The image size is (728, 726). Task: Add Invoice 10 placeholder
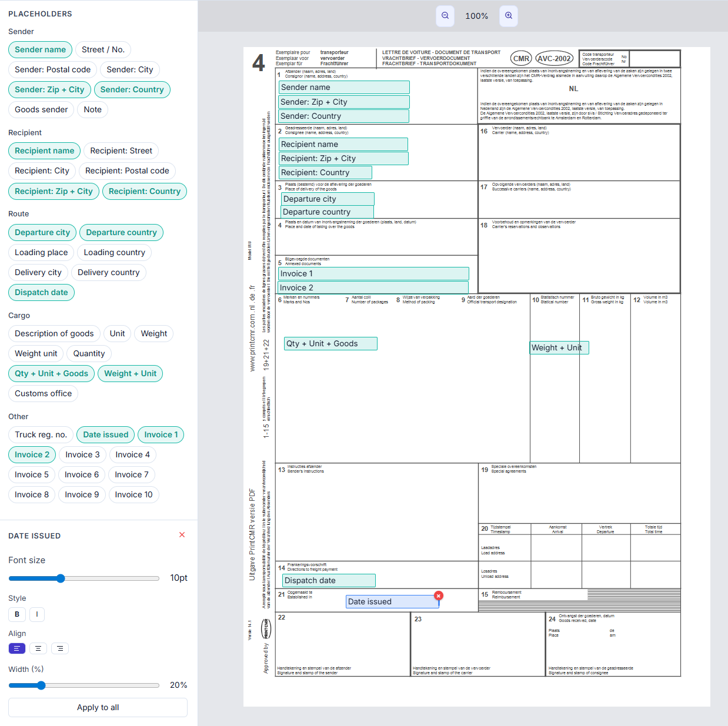133,494
